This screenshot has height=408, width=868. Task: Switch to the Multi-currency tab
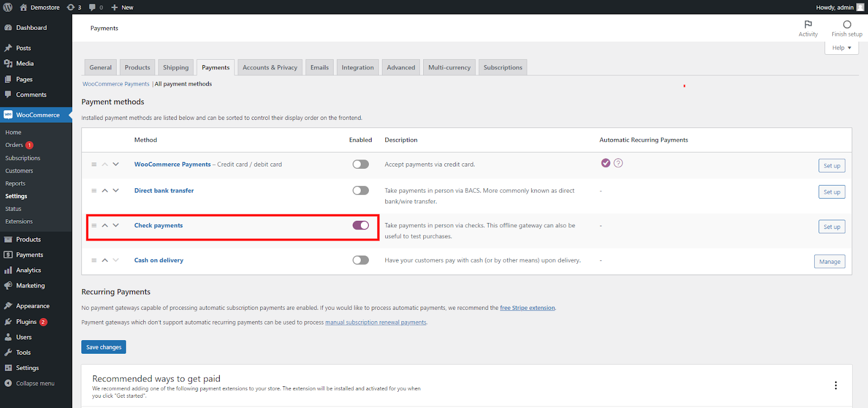[x=449, y=67]
